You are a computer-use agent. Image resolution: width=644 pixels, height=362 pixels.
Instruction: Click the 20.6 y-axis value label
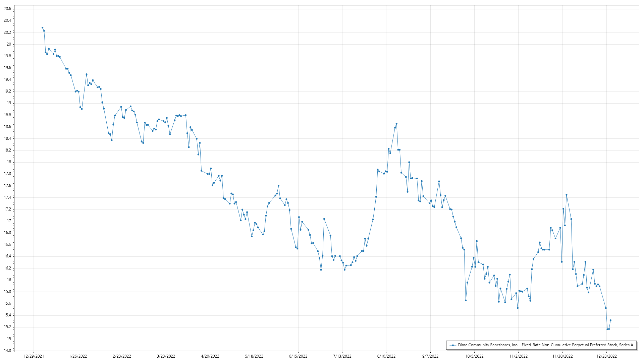(x=7, y=9)
